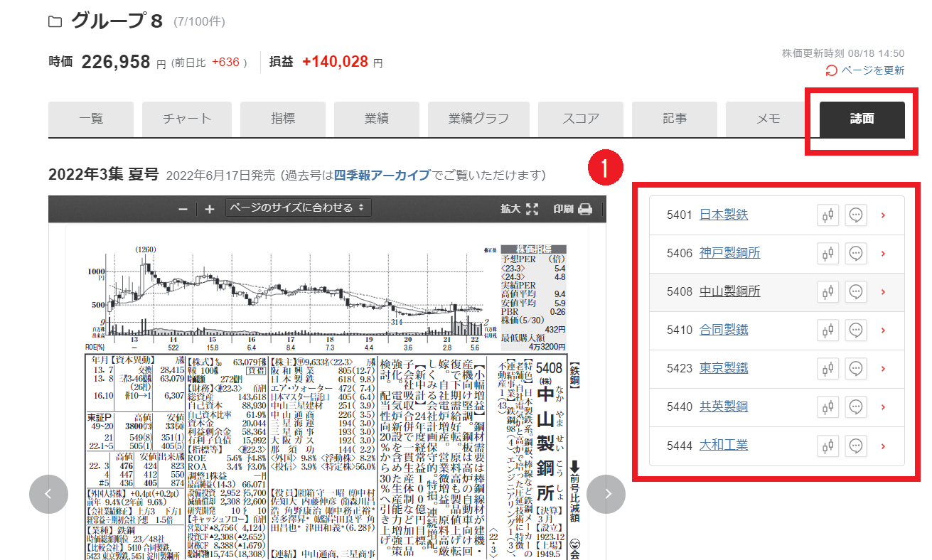
Task: Open the 東京製鐵 stock link
Action: point(724,368)
